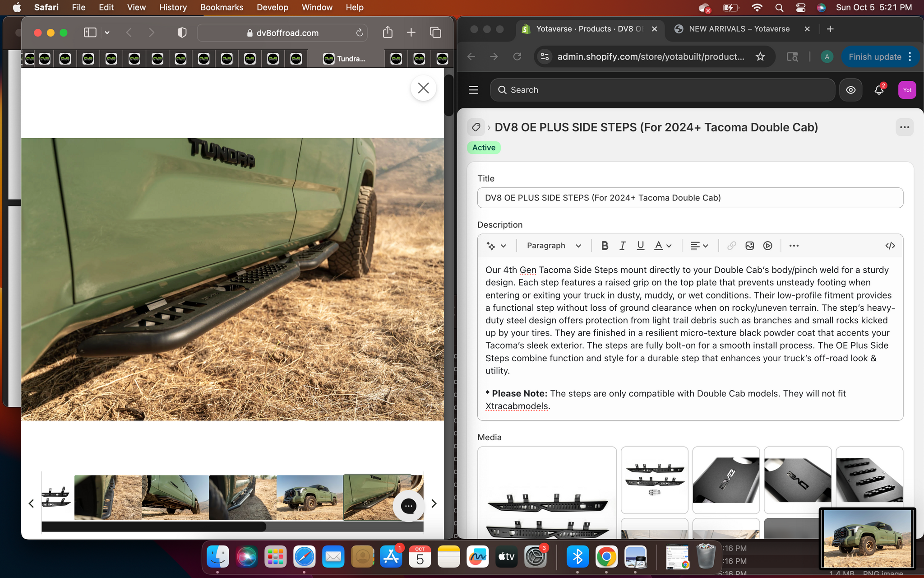Click the Finish update button

(874, 57)
